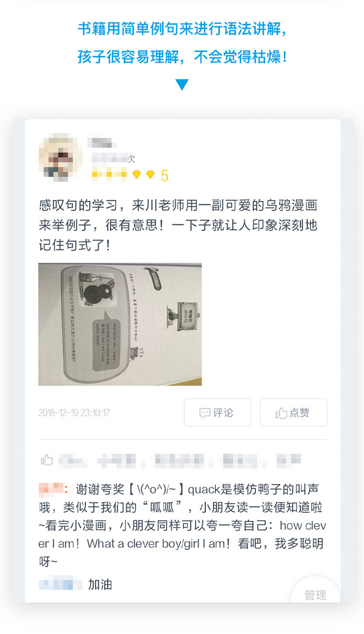Click the rating score number 5

coord(165,176)
